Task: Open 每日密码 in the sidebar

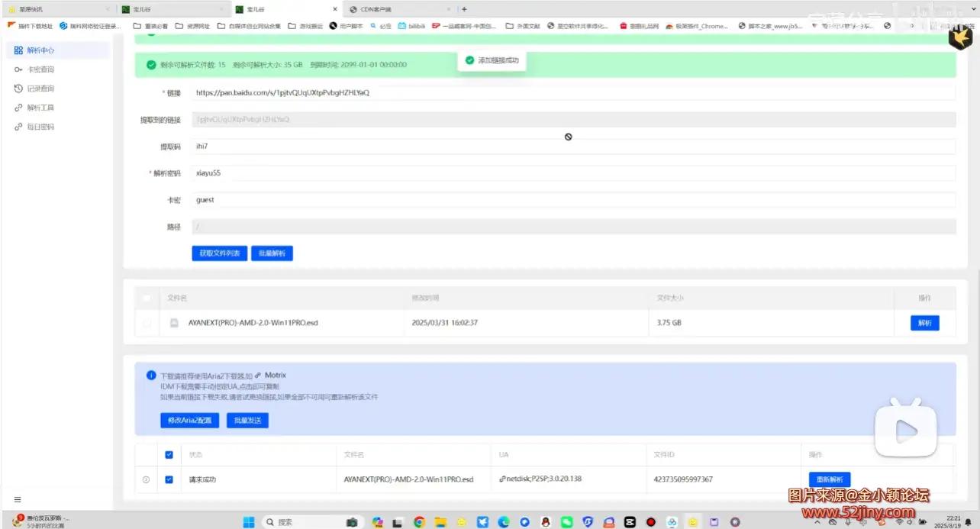Action: (40, 127)
